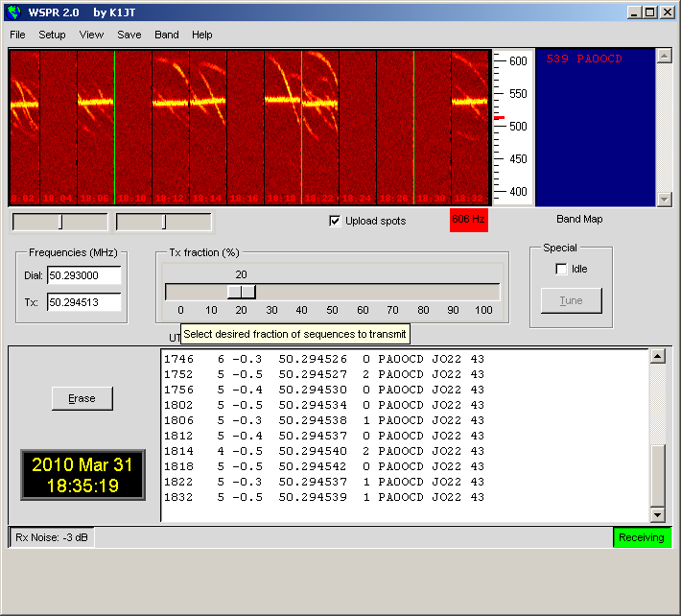
Task: Click the Dial frequency input field
Action: click(x=83, y=275)
